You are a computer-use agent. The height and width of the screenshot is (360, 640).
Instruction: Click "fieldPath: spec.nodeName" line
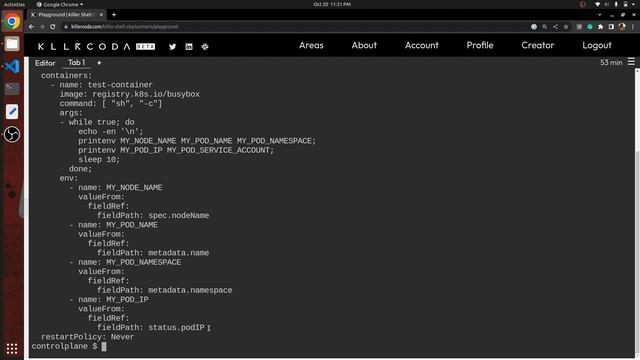coord(153,216)
